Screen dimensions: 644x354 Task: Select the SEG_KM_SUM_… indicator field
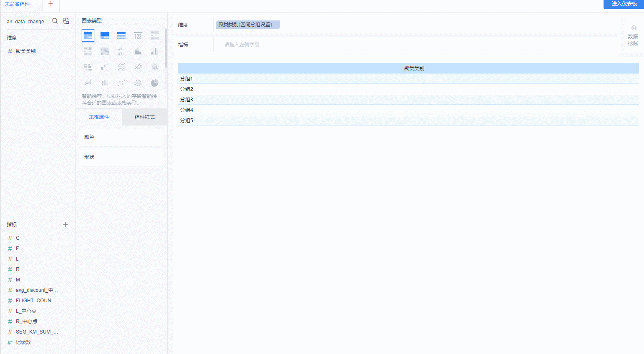[38, 332]
